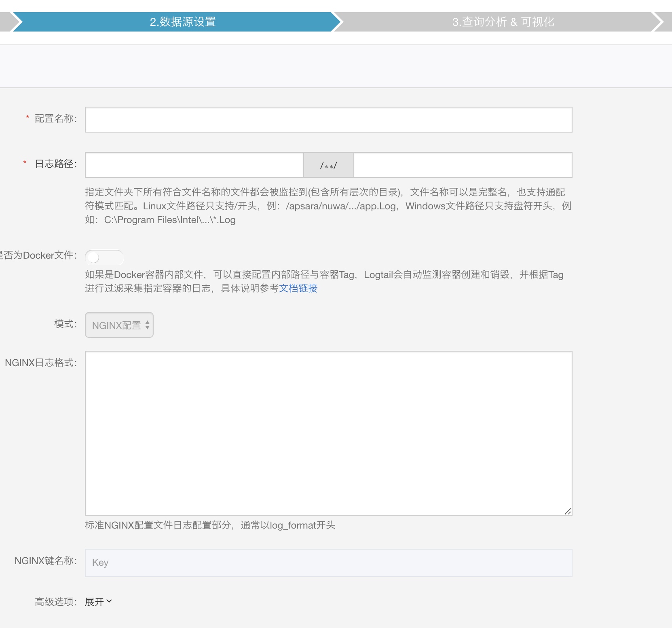Viewport: 672px width, 628px height.
Task: Click the 配置名称 input field
Action: 328,120
